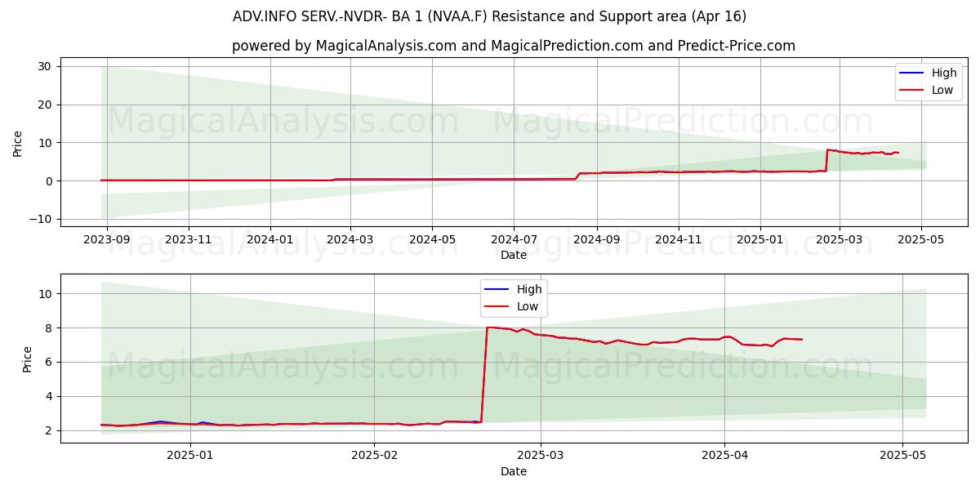Viewport: 980px width, 490px height.
Task: Click the '2023-11' tick label on the upper chart
Action: (x=189, y=239)
